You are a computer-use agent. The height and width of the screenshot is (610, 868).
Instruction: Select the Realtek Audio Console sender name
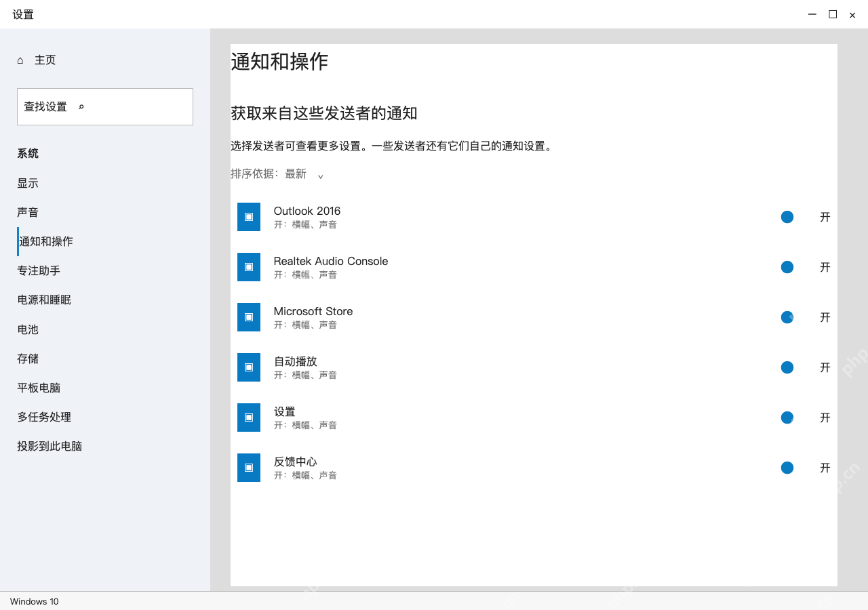point(331,261)
